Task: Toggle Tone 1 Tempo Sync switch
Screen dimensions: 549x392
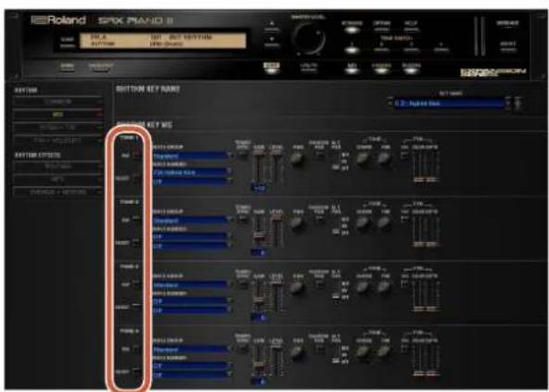Action: click(x=243, y=155)
